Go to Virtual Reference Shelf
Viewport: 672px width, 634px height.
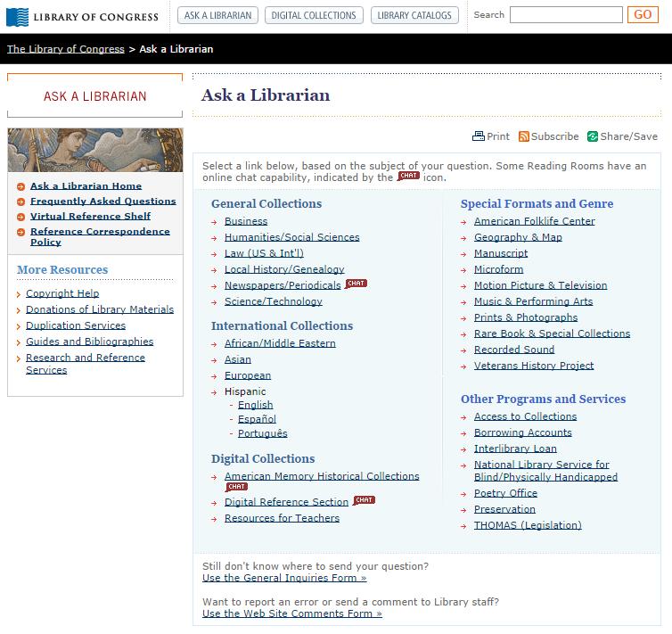(90, 216)
